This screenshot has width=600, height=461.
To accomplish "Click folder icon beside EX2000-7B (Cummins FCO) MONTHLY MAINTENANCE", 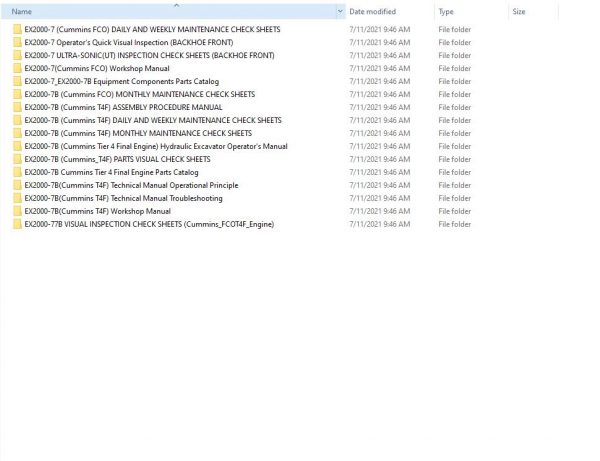I will 17,94.
